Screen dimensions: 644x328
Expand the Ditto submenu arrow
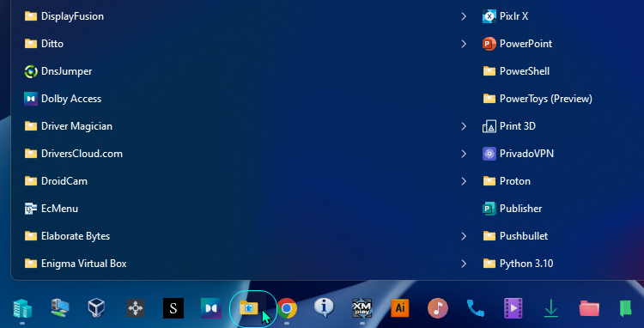tap(464, 44)
